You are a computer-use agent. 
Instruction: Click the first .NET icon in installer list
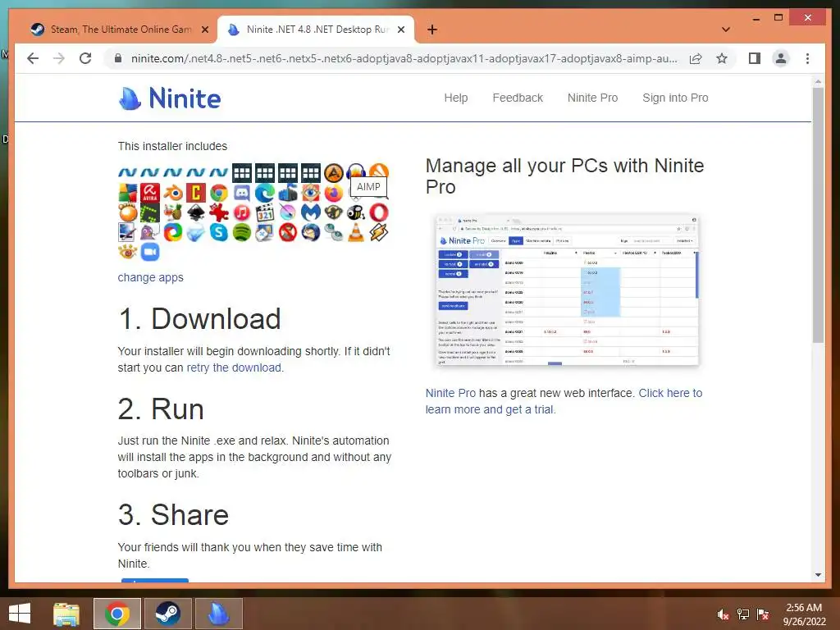tap(127, 172)
